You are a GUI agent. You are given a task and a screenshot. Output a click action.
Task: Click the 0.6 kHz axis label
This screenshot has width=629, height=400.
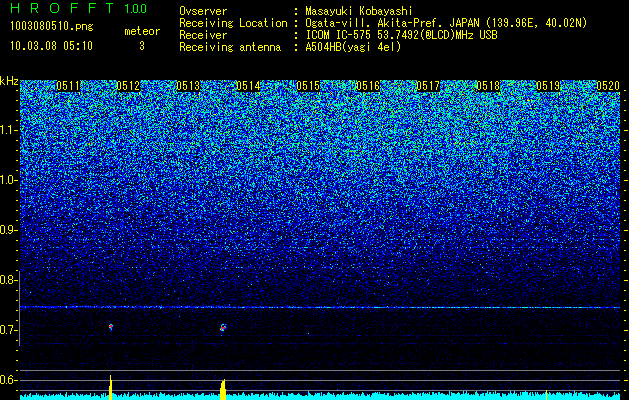[6, 380]
